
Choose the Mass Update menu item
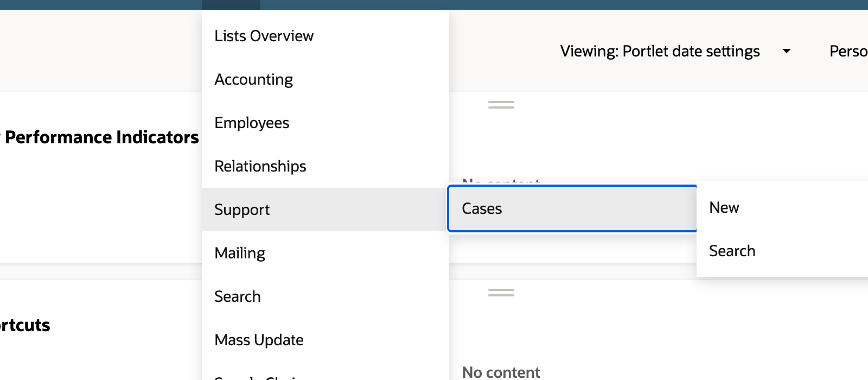pos(325,340)
